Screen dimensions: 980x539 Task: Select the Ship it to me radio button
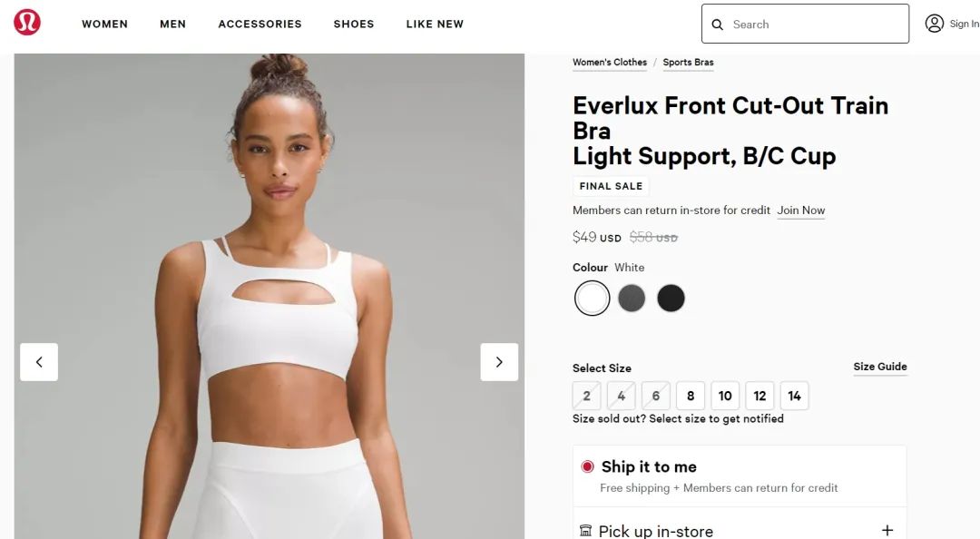tap(587, 466)
